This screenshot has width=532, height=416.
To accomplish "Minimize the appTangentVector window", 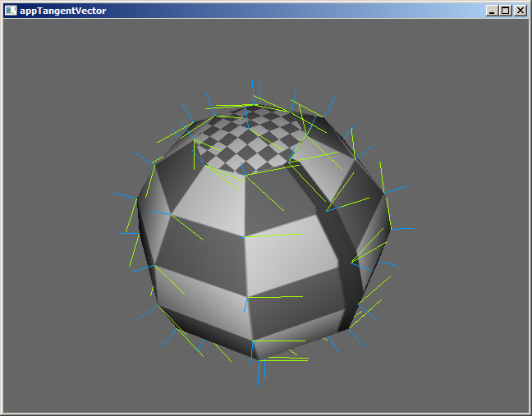I will click(491, 11).
